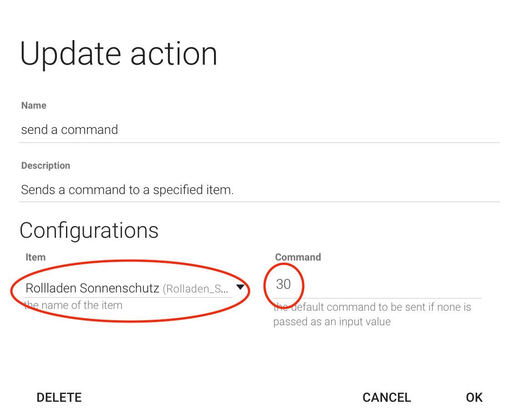Delete this action with the DELETE button
This screenshot has width=520, height=420.
(x=59, y=397)
